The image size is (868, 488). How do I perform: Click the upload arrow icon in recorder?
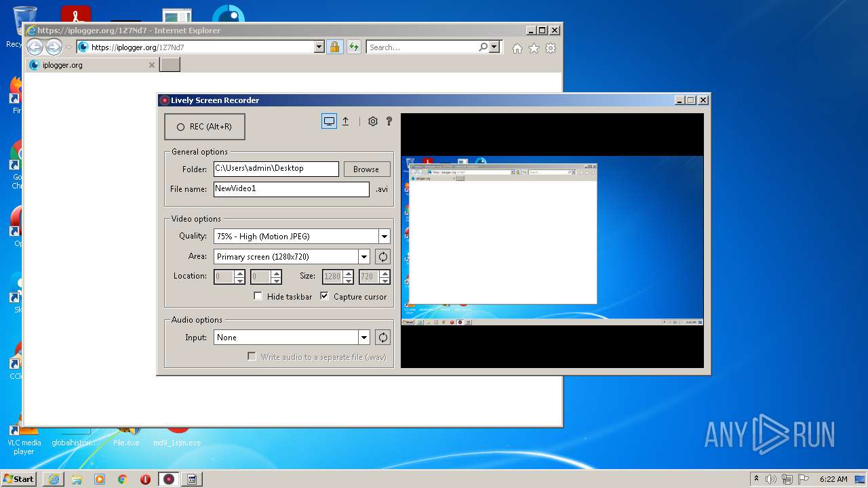click(345, 121)
